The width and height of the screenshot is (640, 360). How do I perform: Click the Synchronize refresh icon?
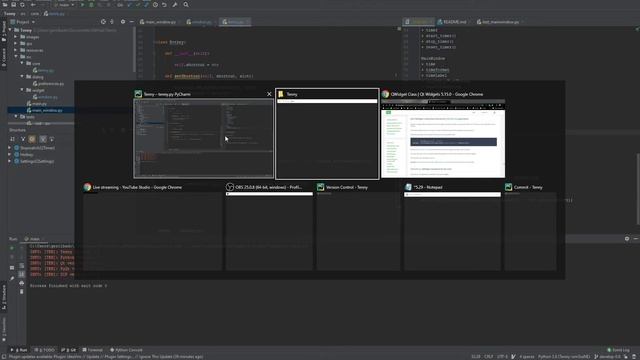pos(22,4)
